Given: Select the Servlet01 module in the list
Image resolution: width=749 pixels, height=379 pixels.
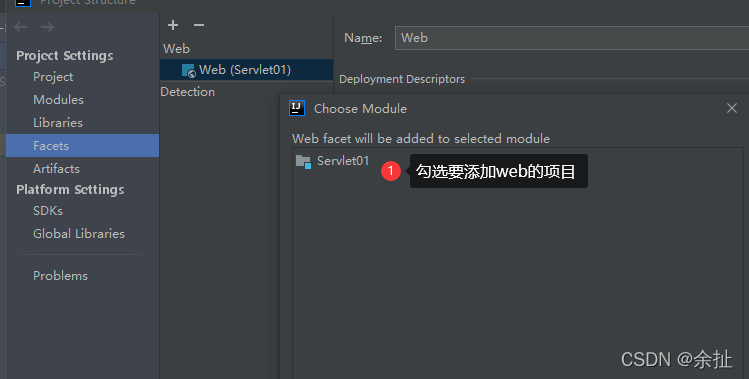Looking at the screenshot, I should pos(343,161).
